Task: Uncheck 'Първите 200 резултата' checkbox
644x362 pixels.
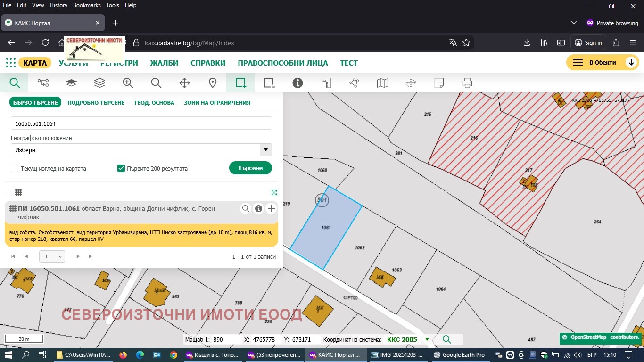Action: coord(121,168)
